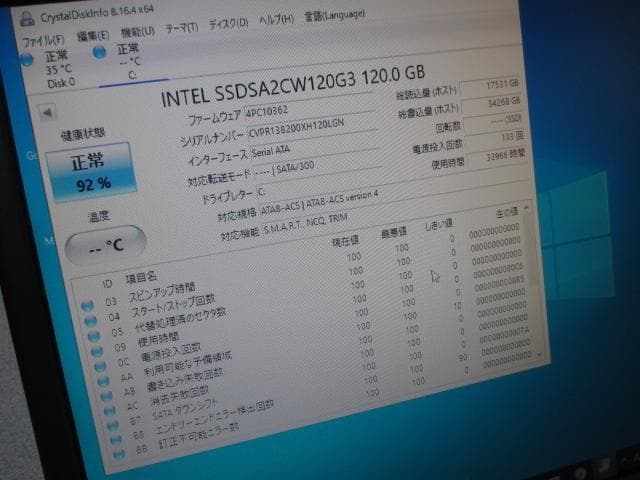
Task: Click the status icon for ID AC row
Action: (x=110, y=411)
